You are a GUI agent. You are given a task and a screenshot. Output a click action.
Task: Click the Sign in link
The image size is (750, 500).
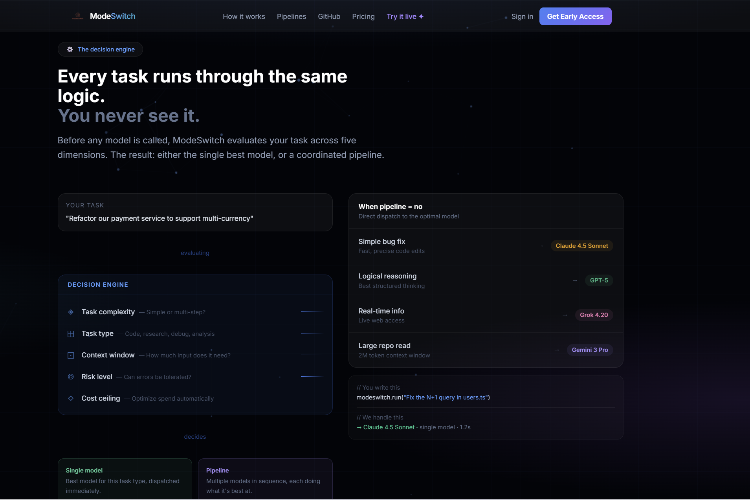pos(522,16)
